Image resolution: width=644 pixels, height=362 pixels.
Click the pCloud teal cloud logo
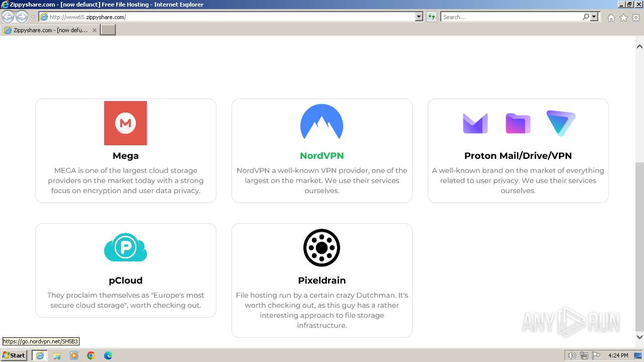coord(125,247)
